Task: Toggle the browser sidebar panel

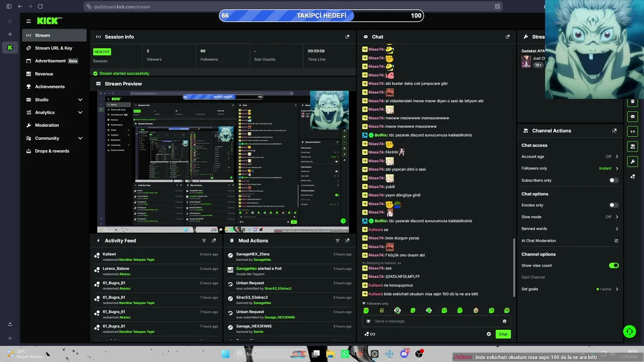Action: coord(9,7)
